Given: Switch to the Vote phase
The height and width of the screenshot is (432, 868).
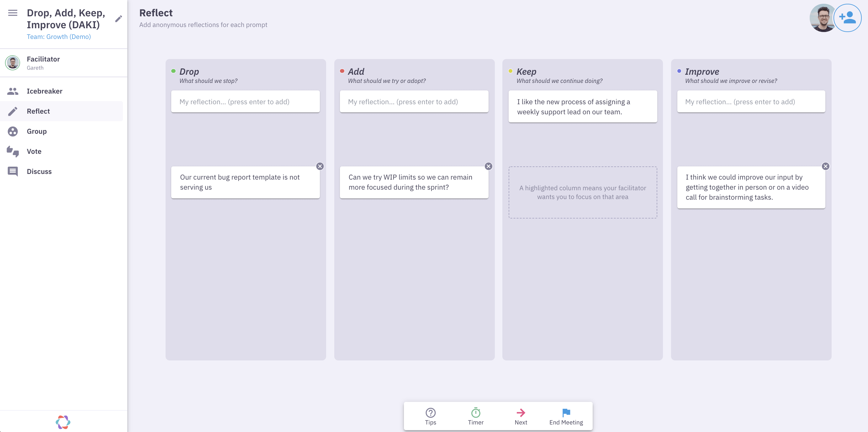Looking at the screenshot, I should pyautogui.click(x=34, y=151).
